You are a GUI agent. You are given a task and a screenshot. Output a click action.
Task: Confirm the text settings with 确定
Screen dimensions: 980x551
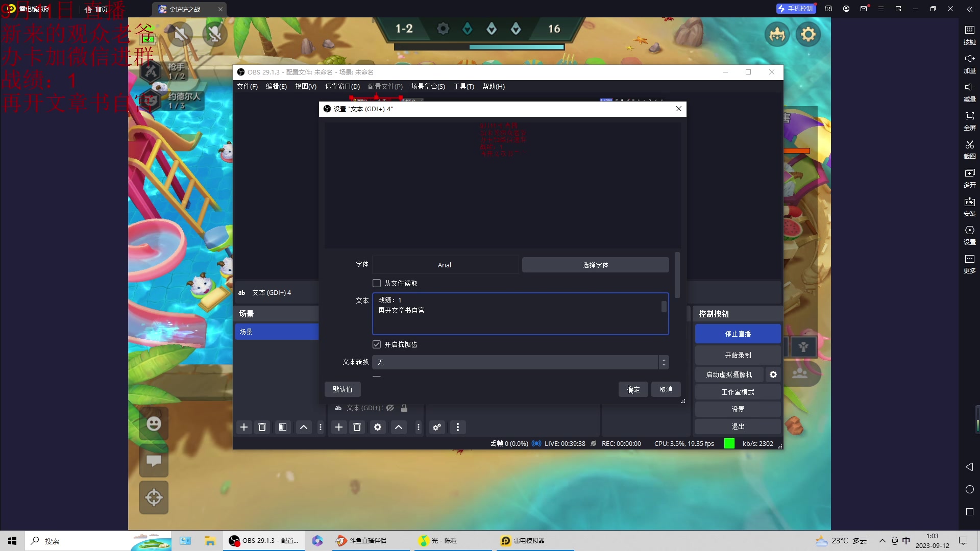633,389
